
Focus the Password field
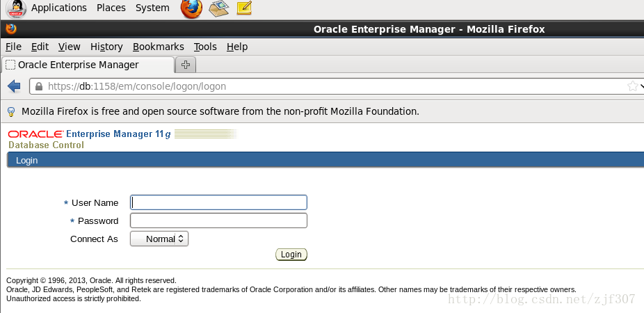point(218,220)
